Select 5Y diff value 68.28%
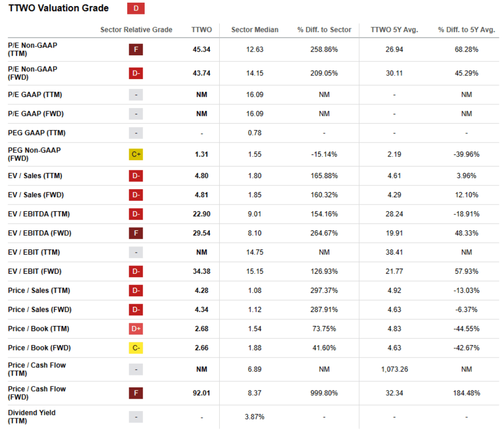The width and height of the screenshot is (504, 437). pyautogui.click(x=466, y=50)
